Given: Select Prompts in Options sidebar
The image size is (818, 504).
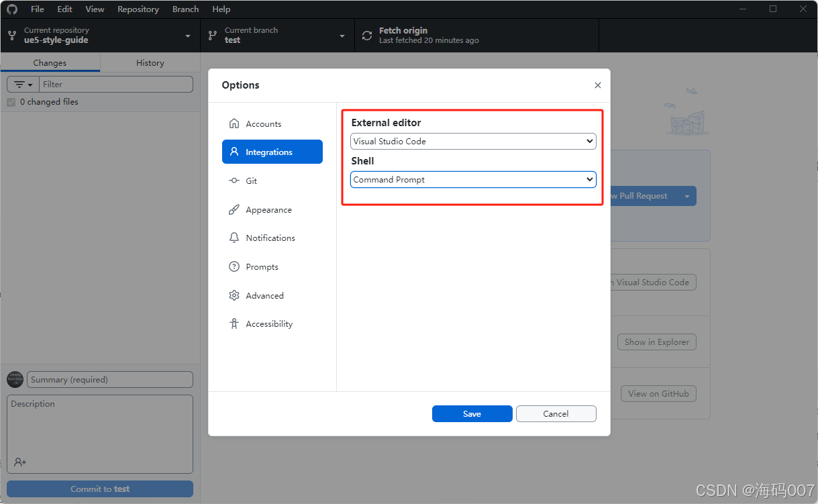Looking at the screenshot, I should (272, 266).
